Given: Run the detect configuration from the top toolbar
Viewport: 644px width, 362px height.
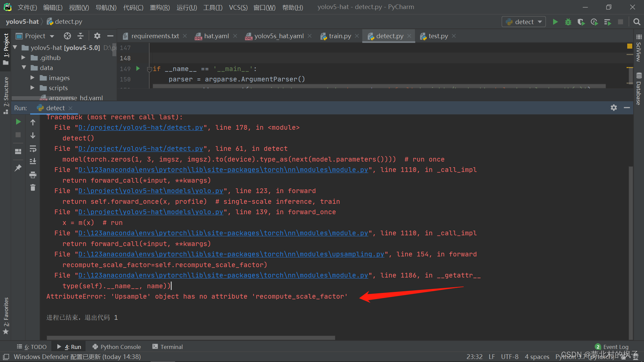Looking at the screenshot, I should click(555, 22).
